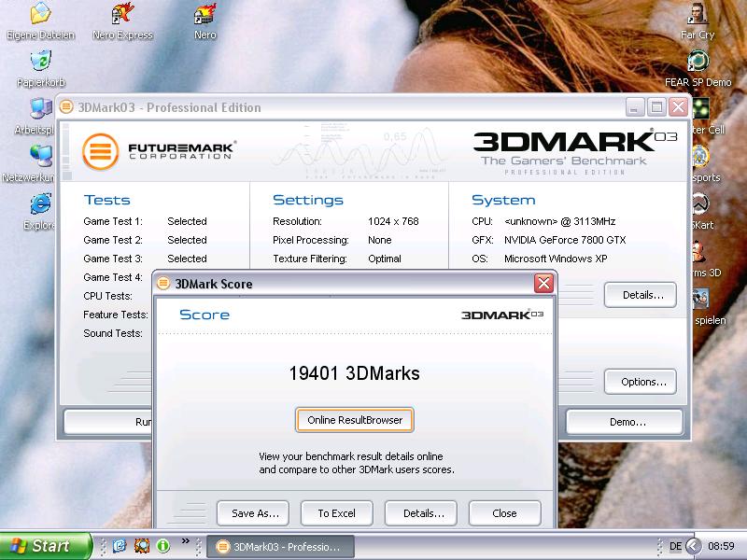The width and height of the screenshot is (747, 560).
Task: Click the 3DMark03 taskbar window button
Action: 281,547
